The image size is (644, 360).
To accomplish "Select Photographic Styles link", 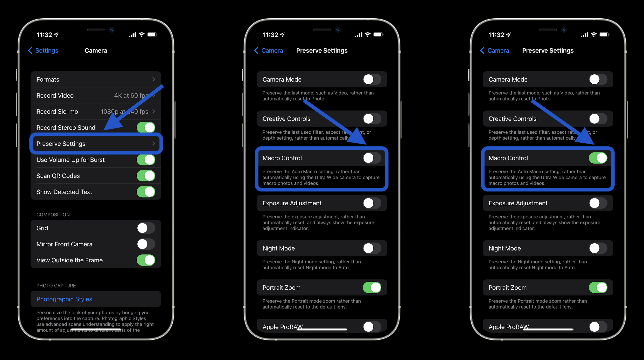I will pyautogui.click(x=64, y=299).
